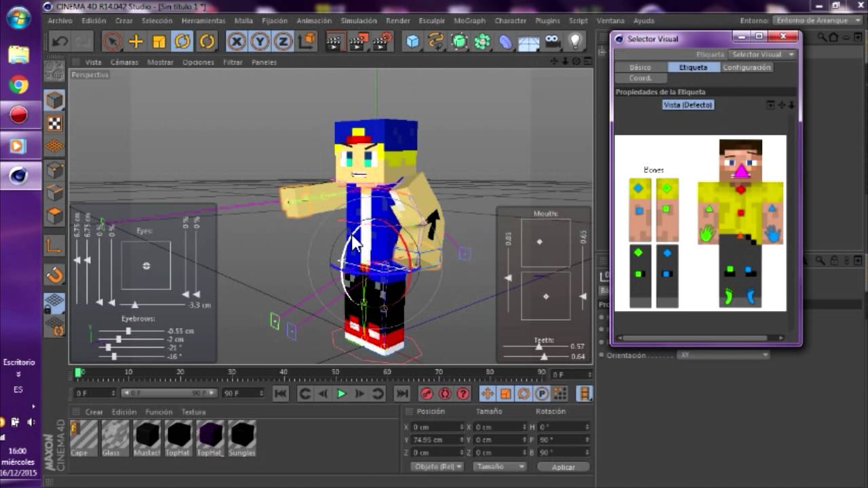This screenshot has height=488, width=868.
Task: Open the Tamaño dropdown in coordinates panel
Action: 500,466
